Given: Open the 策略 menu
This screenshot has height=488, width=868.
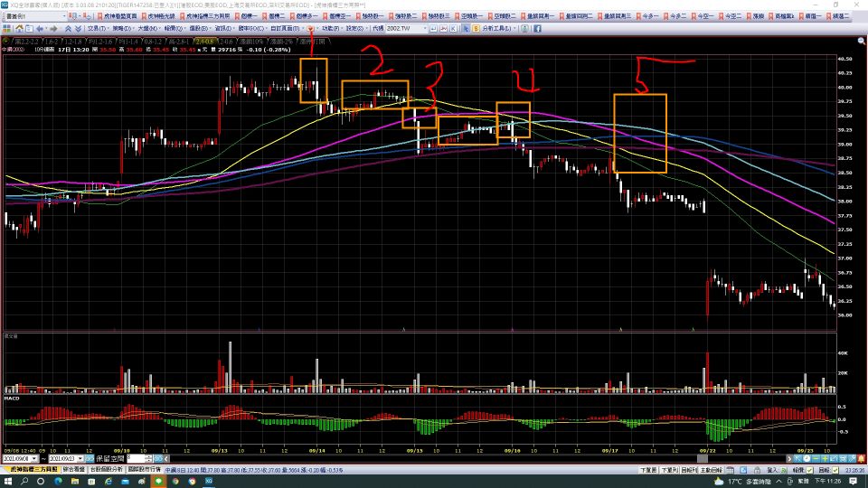Looking at the screenshot, I should pyautogui.click(x=122, y=28).
